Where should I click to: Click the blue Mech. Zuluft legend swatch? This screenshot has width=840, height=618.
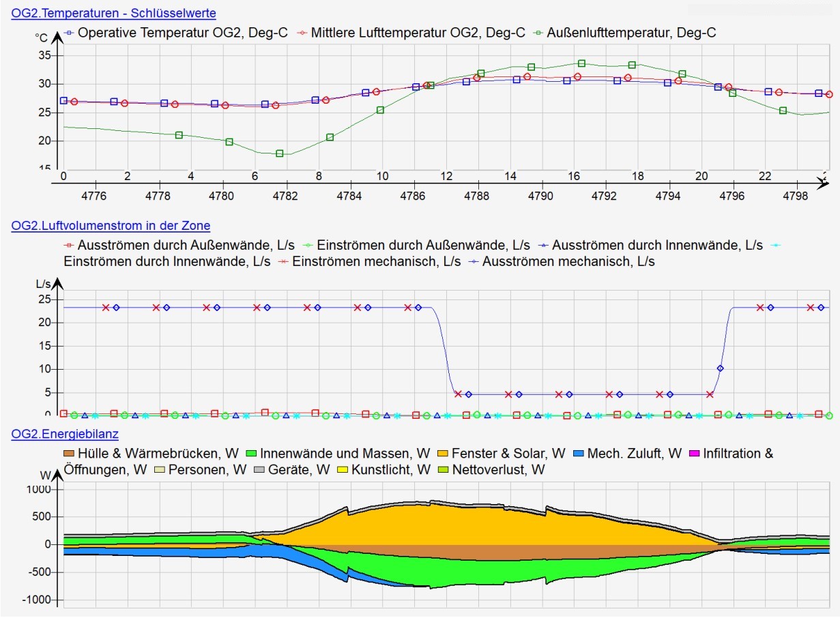click(579, 454)
